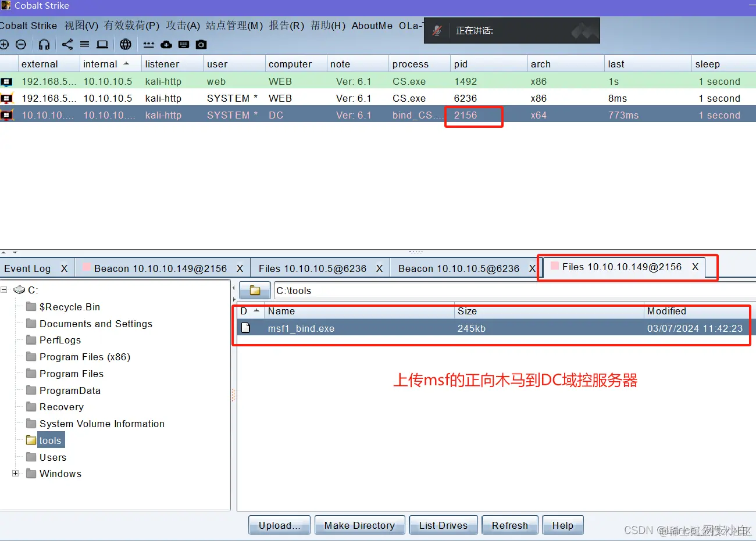Click the msf1_bind.exe file icon
The height and width of the screenshot is (541, 756).
246,328
